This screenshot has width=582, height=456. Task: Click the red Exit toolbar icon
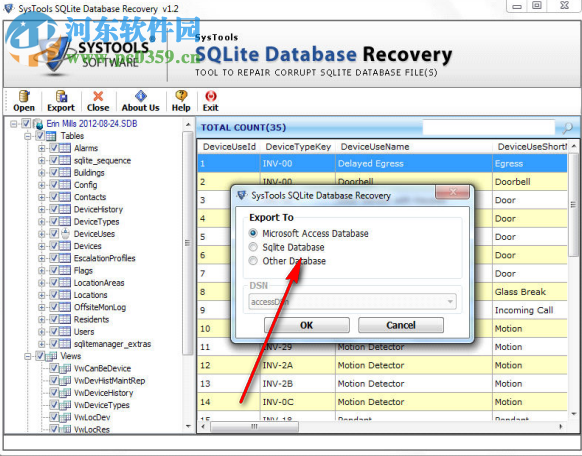click(x=210, y=96)
